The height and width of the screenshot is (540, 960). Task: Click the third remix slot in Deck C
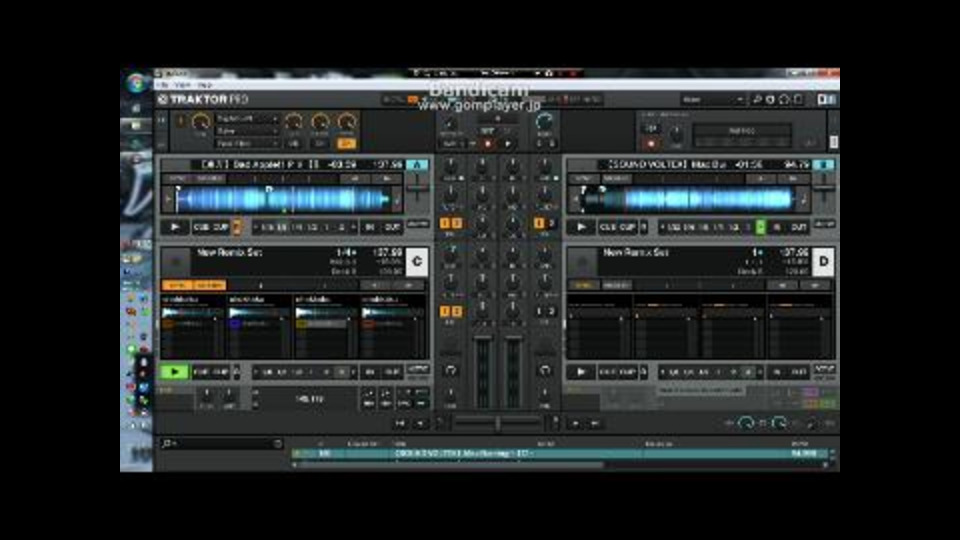[326, 328]
